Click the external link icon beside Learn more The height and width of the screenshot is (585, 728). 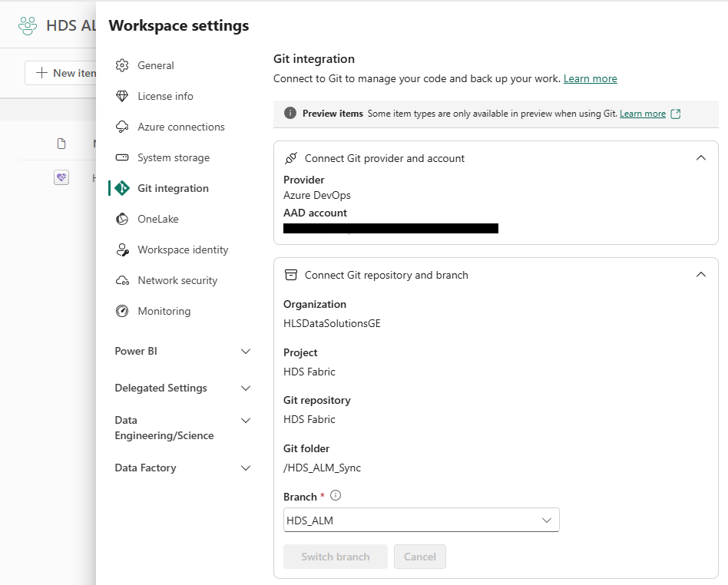point(676,114)
